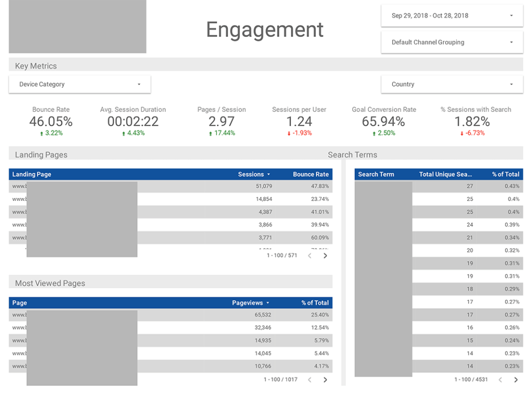Click the next page arrow on Search Terms table
532x399 pixels.
coord(515,380)
